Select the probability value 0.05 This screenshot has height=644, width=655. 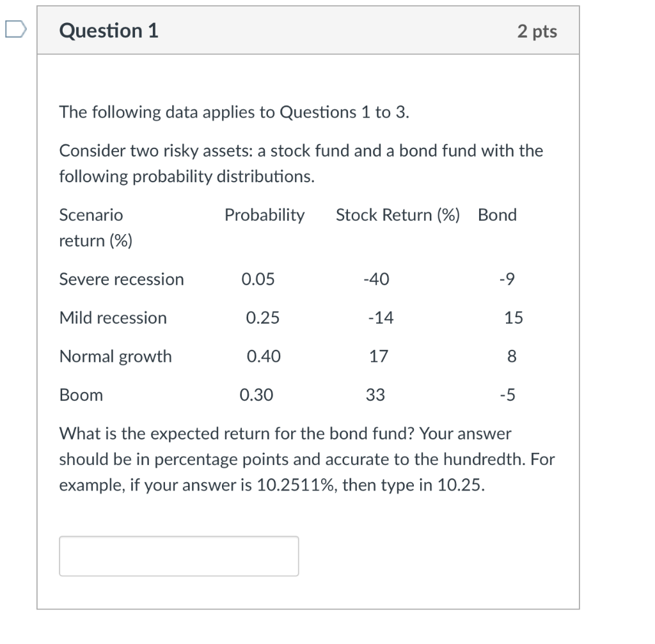click(x=258, y=279)
